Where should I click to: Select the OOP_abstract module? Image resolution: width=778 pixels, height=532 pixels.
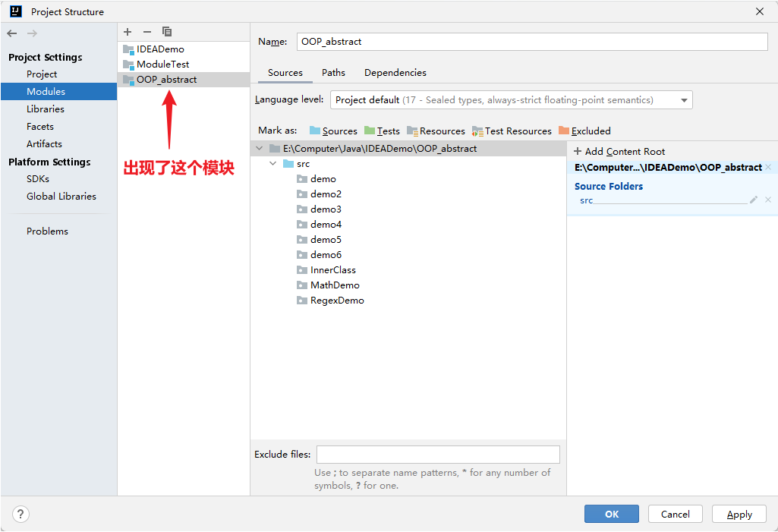click(x=184, y=80)
